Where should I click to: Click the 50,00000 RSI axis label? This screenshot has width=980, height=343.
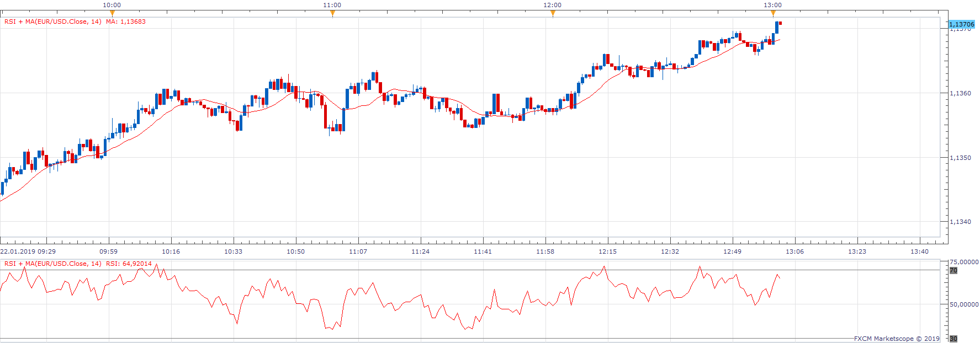(964, 304)
